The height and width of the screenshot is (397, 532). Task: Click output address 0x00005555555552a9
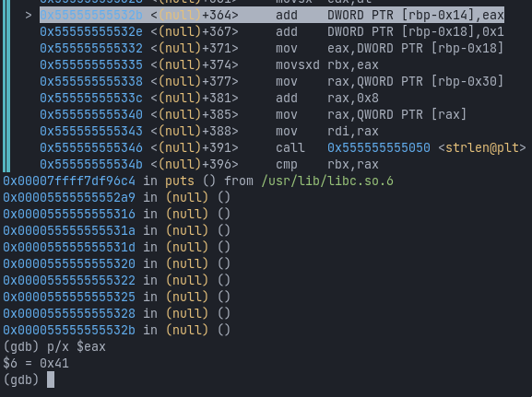pyautogui.click(x=69, y=198)
